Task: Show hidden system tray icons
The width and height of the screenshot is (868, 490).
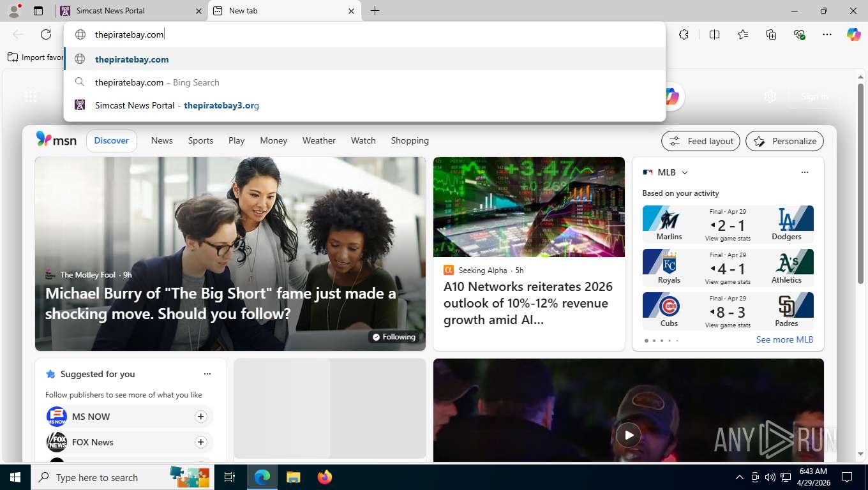Action: tap(740, 477)
